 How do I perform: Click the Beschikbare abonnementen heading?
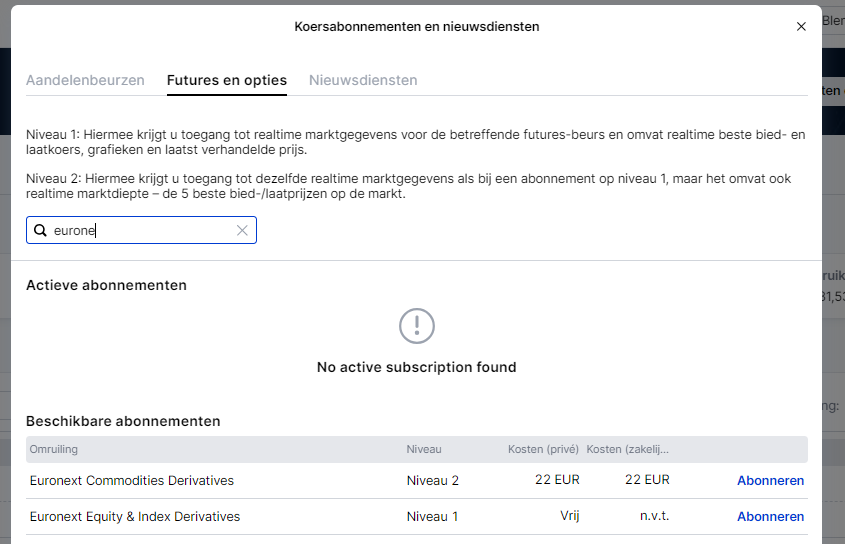click(x=123, y=421)
